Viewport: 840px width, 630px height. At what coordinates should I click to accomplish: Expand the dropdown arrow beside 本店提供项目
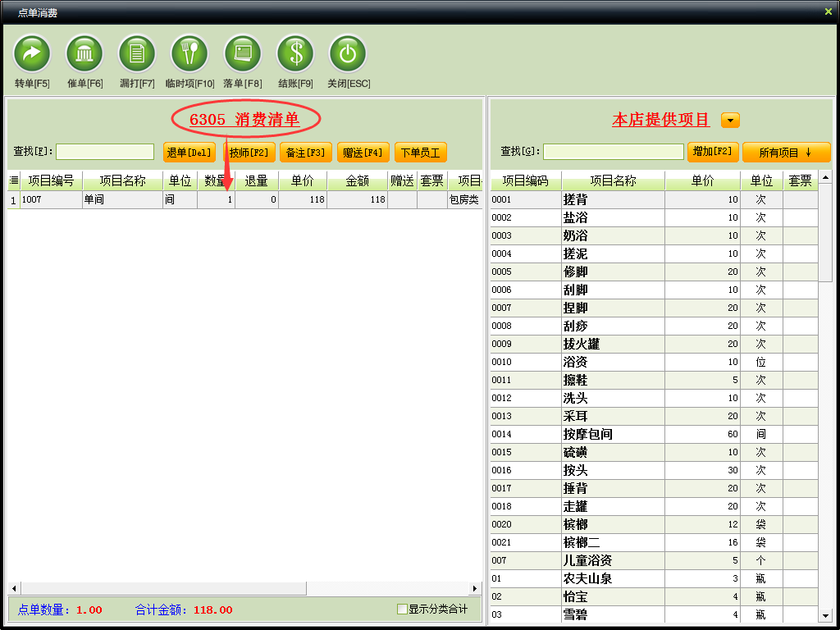point(730,120)
